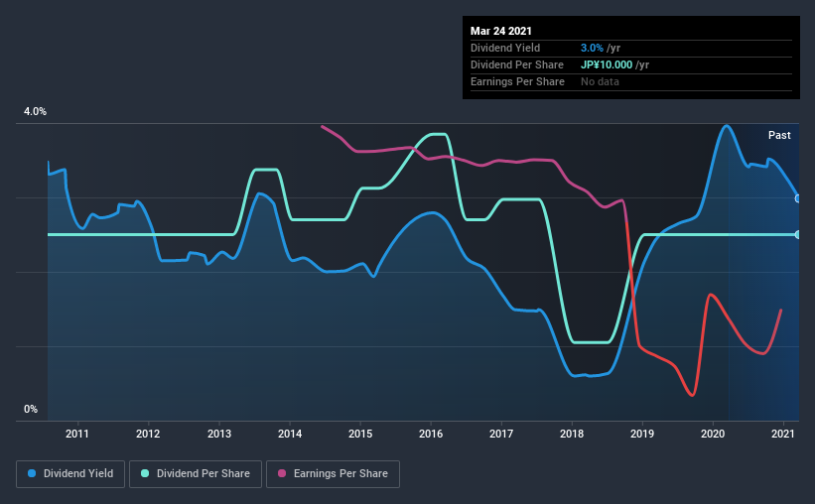Select the 2011 label on the x-axis
815x504 pixels.
(x=76, y=434)
